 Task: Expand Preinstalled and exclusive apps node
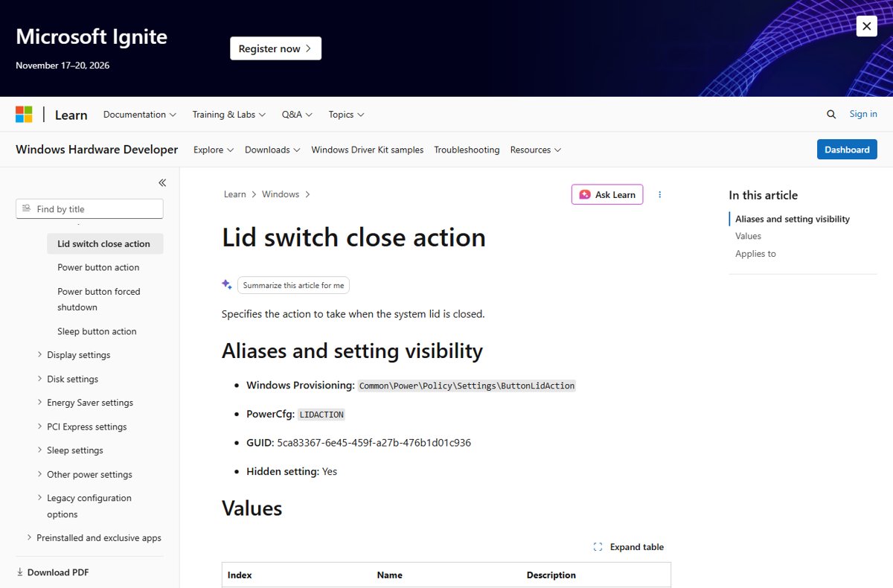point(94,537)
